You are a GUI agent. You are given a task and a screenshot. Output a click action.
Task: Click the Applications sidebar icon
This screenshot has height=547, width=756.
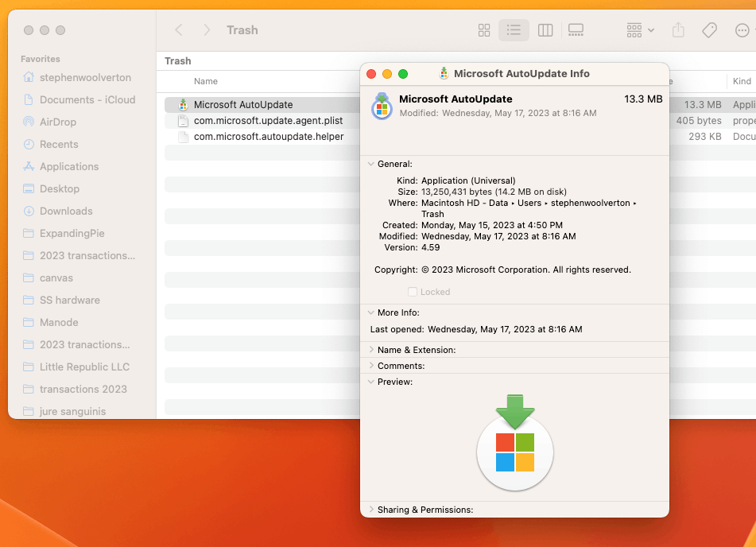point(29,166)
